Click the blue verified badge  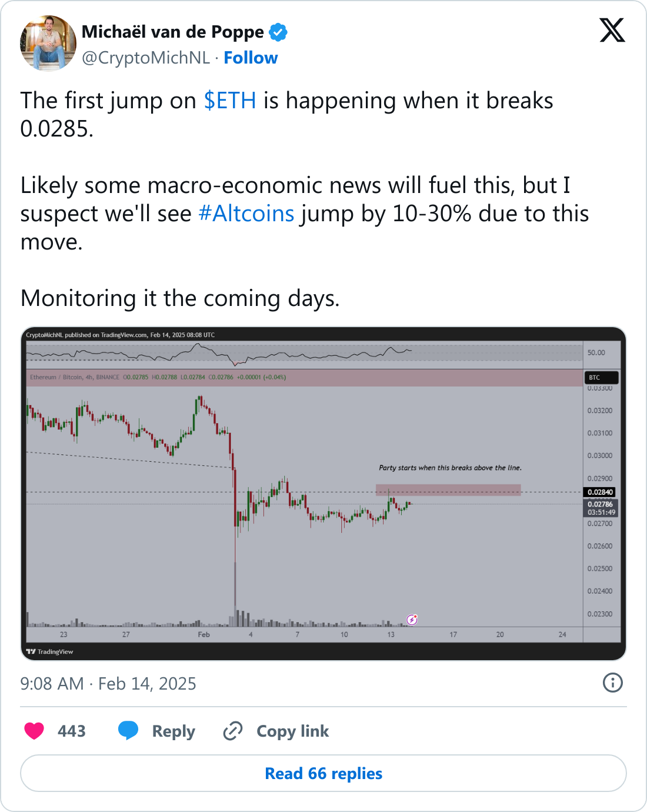click(278, 32)
